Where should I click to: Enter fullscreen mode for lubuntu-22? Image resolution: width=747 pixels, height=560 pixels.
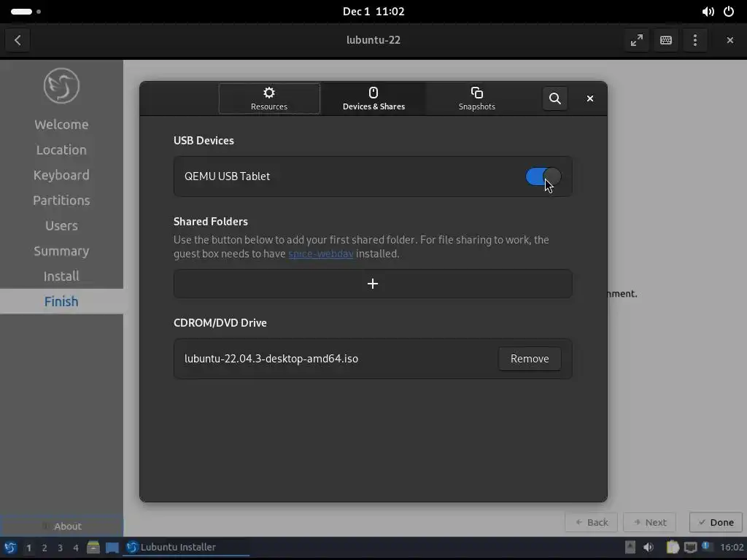click(x=636, y=40)
